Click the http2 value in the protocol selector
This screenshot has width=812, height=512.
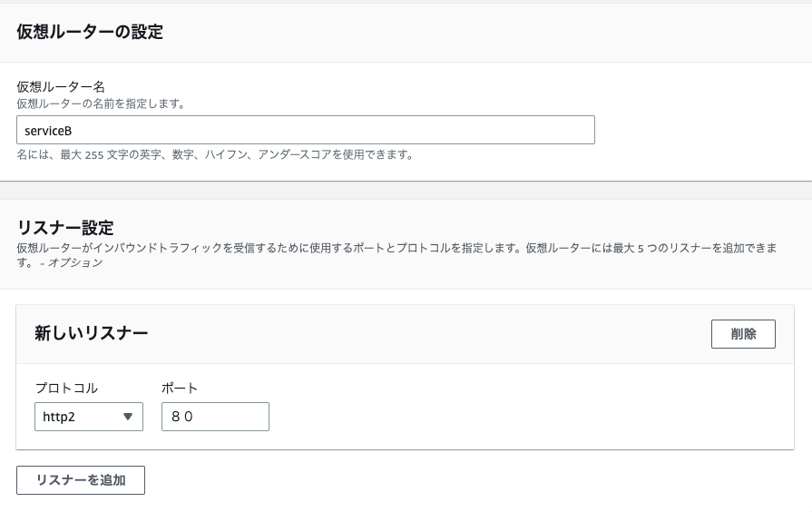tap(59, 417)
